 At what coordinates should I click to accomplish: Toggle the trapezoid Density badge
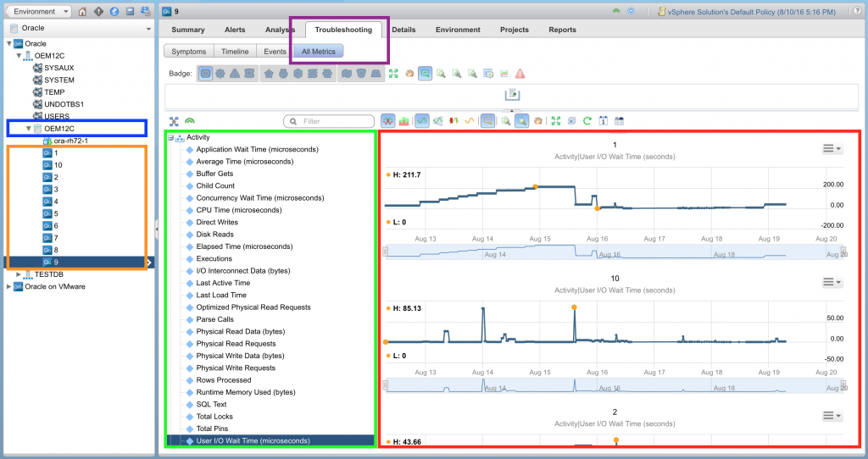(x=376, y=74)
